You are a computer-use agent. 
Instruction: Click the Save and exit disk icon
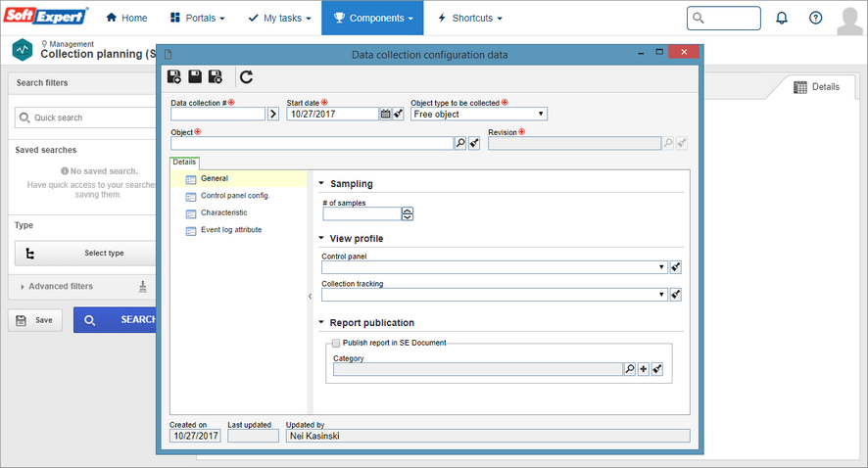tap(216, 77)
